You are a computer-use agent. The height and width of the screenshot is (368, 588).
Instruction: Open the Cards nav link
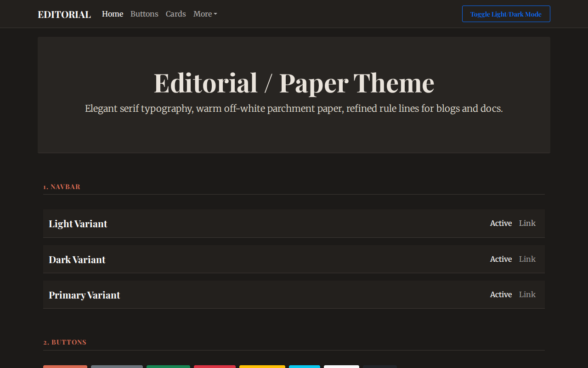[x=176, y=14]
